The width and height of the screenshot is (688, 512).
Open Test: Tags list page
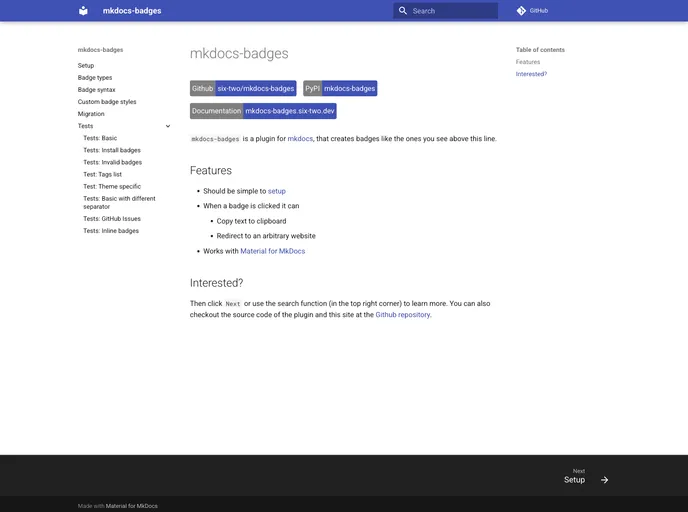102,174
